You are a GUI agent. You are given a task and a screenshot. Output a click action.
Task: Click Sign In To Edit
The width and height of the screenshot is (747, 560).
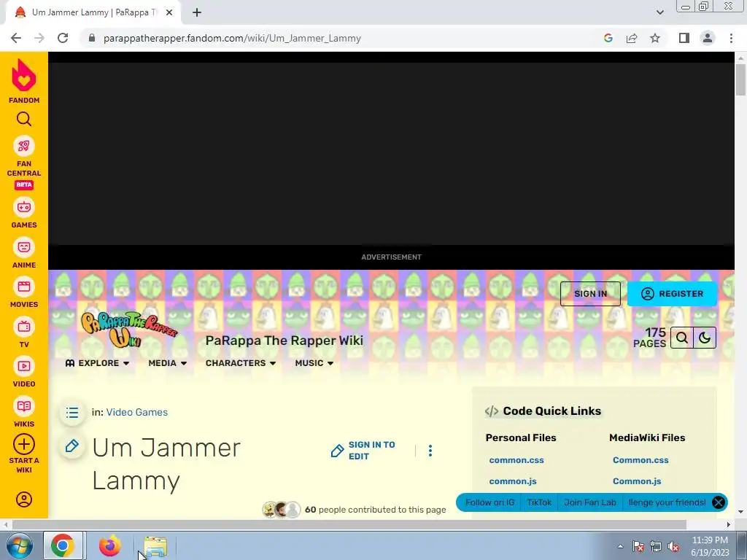363,451
